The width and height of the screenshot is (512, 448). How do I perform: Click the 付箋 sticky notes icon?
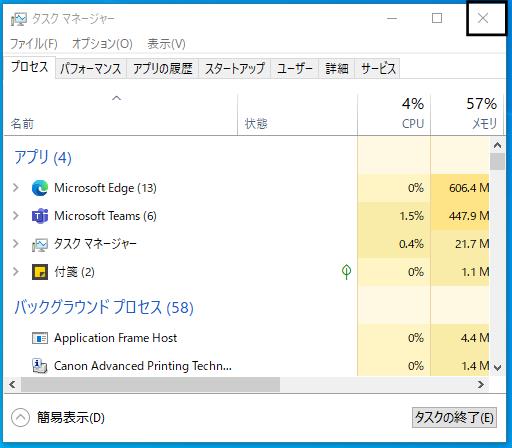(x=40, y=272)
